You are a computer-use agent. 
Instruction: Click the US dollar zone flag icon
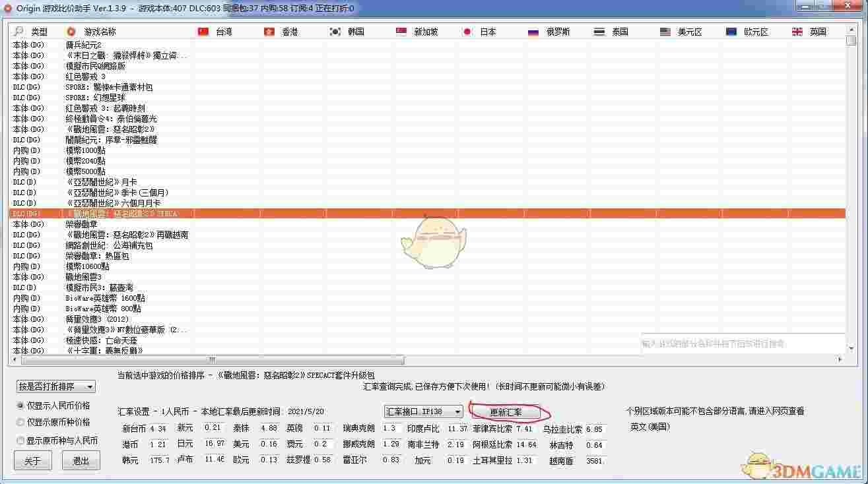click(665, 31)
